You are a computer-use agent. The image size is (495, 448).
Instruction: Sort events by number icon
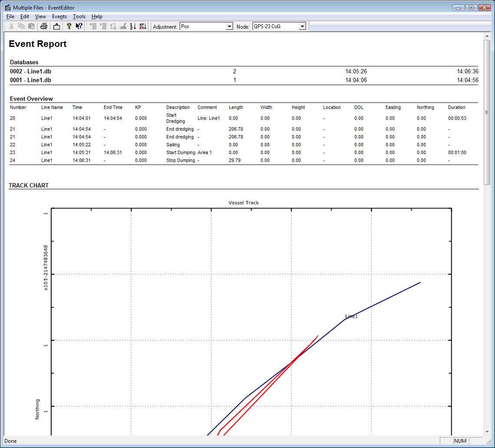coord(133,26)
